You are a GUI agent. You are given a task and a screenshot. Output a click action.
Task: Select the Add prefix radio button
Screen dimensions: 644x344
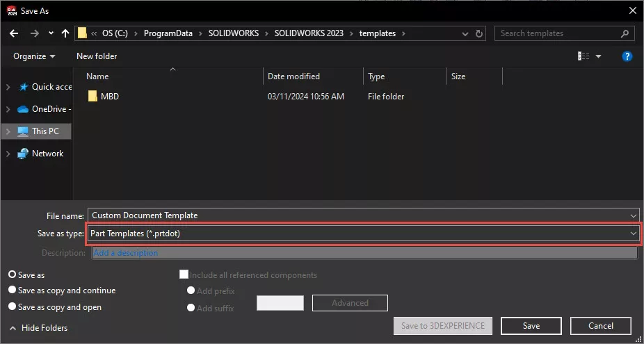191,290
